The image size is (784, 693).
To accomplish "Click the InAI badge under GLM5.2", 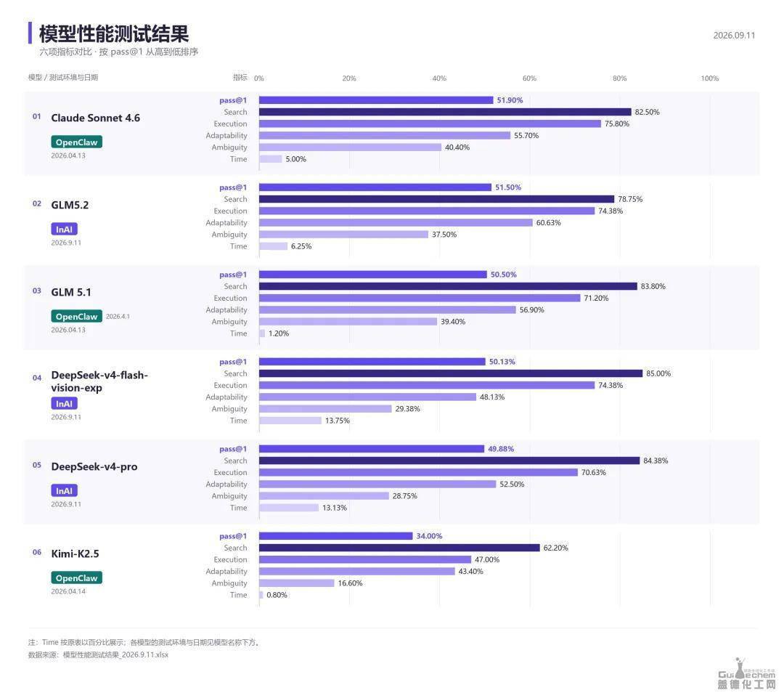I will [x=64, y=229].
